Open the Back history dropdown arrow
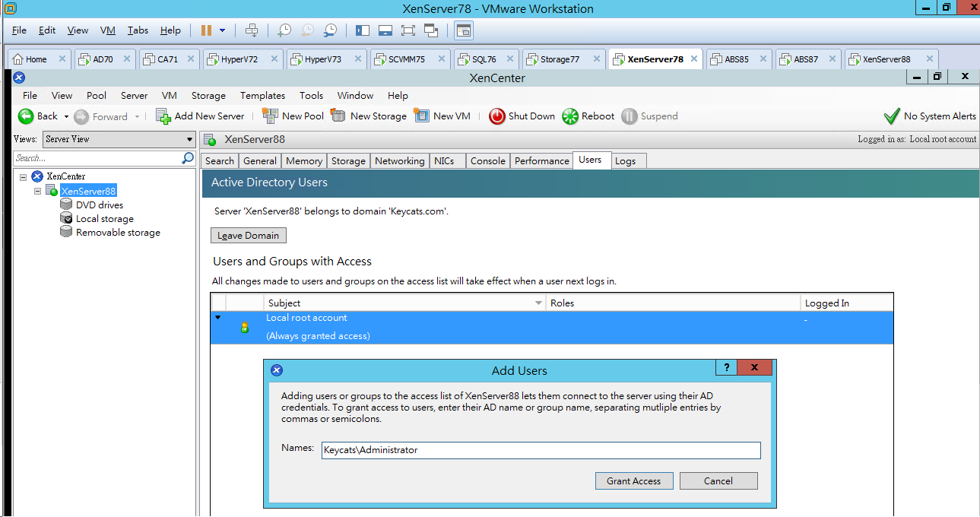Viewport: 980px width, 517px height. tap(66, 117)
